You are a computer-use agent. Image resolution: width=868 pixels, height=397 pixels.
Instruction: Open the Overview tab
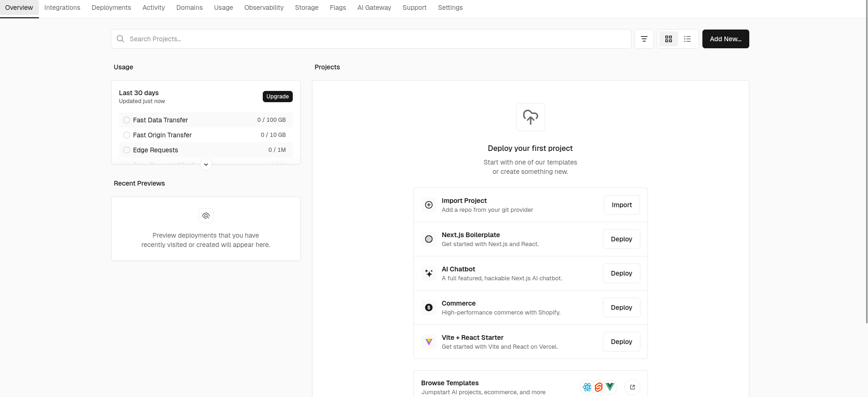pos(19,8)
